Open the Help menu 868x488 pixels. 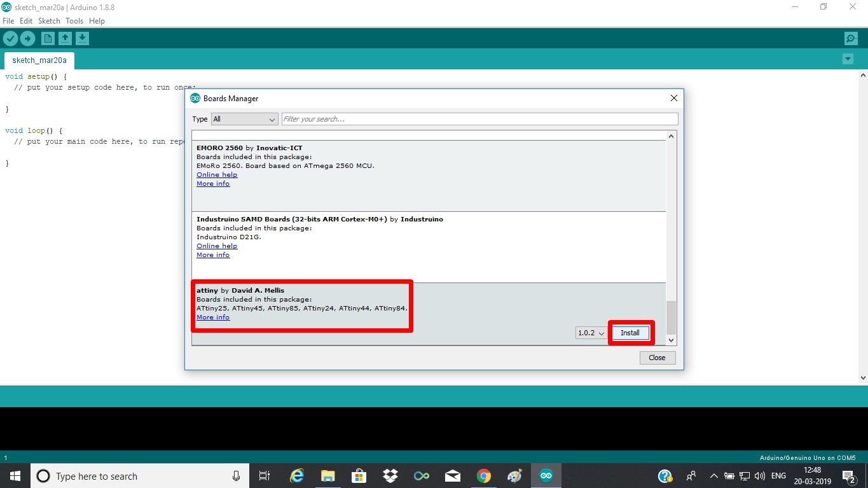point(97,21)
